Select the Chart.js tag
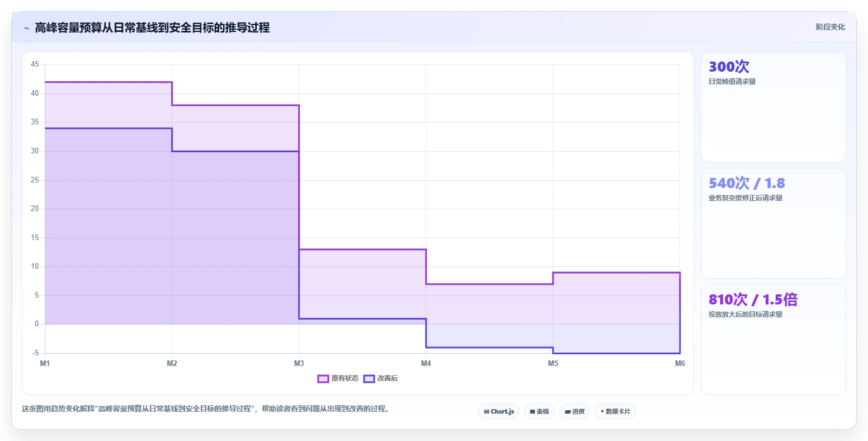Screen dimensions: 868x441 [x=499, y=411]
